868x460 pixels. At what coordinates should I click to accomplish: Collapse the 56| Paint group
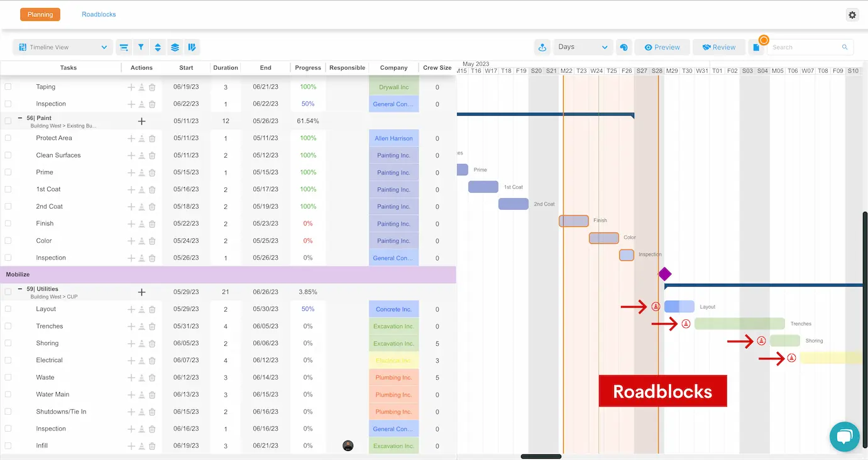20,118
